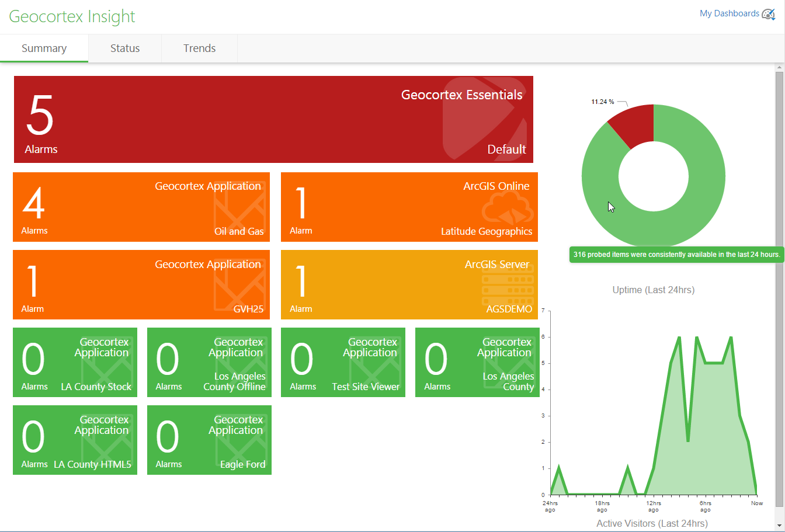This screenshot has height=532, width=785.
Task: Switch to the Status tab
Action: point(125,48)
